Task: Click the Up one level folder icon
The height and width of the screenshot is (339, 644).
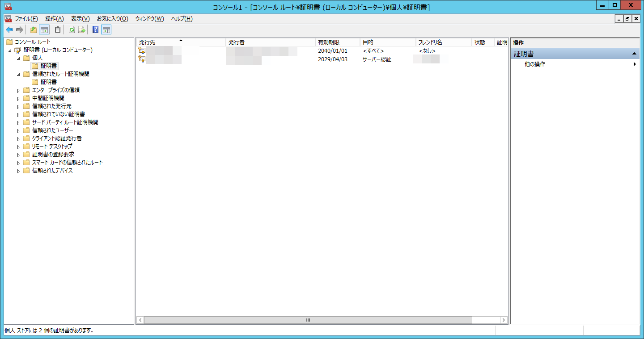Action: (34, 30)
